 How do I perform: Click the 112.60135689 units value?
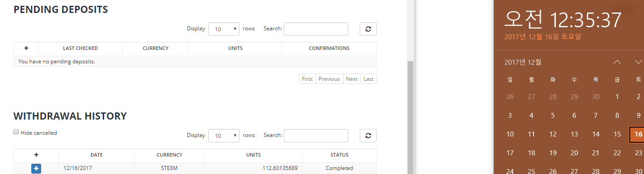280,168
